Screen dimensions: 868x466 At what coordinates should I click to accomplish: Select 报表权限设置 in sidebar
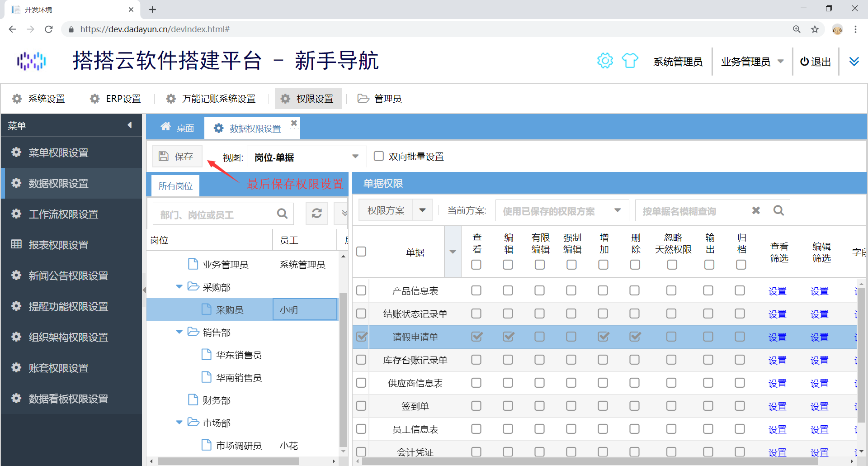click(x=71, y=245)
